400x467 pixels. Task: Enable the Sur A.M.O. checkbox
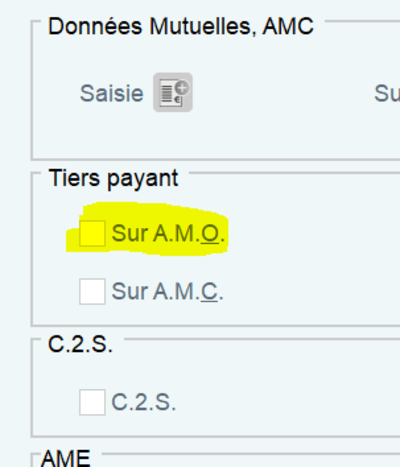pos(92,233)
